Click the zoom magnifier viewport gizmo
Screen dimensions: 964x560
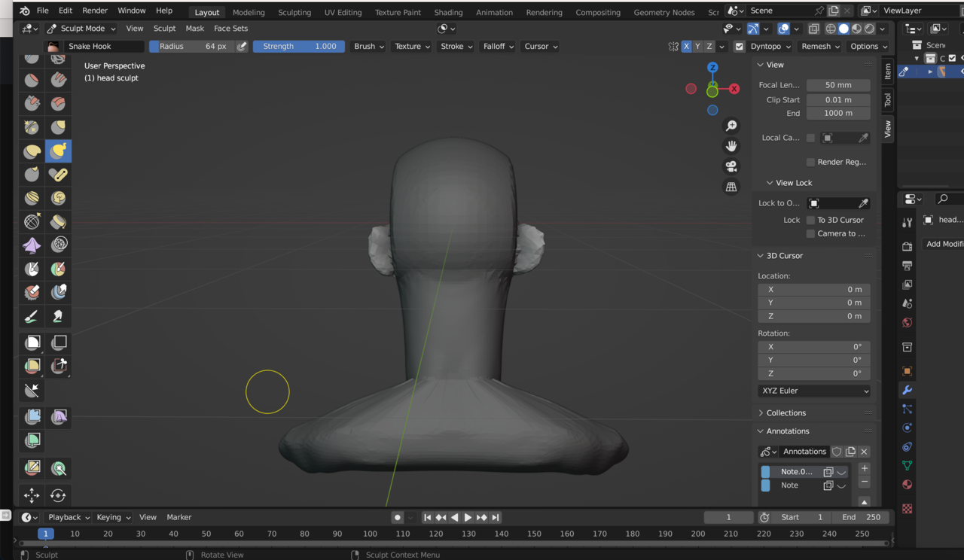731,126
